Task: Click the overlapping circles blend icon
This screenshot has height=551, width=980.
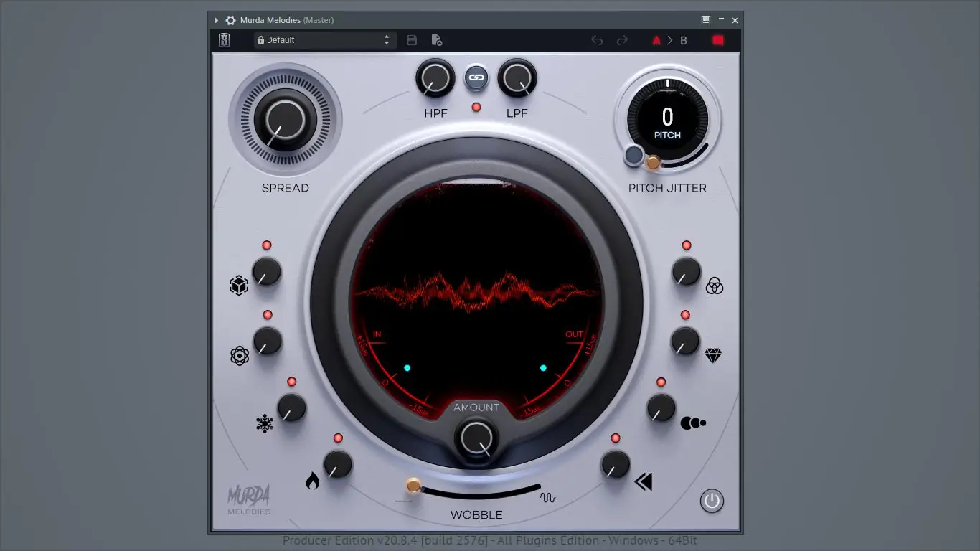Action: [x=713, y=285]
